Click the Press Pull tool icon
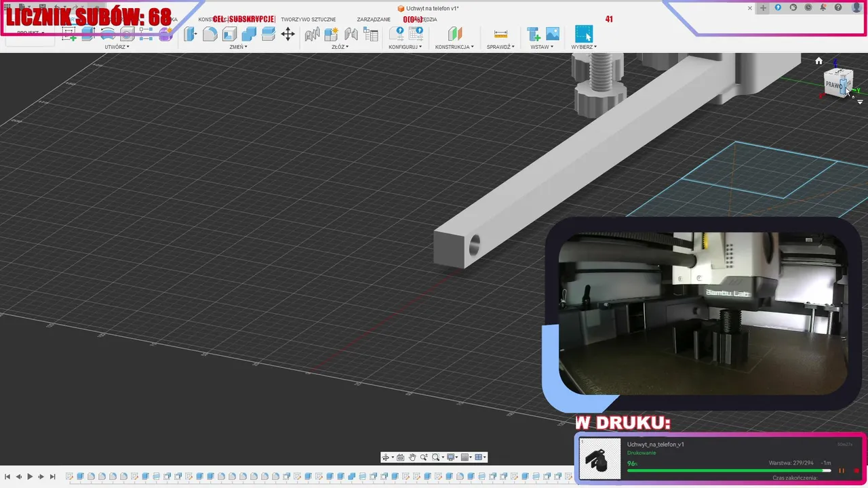Viewport: 868px width, 488px height. (x=191, y=34)
